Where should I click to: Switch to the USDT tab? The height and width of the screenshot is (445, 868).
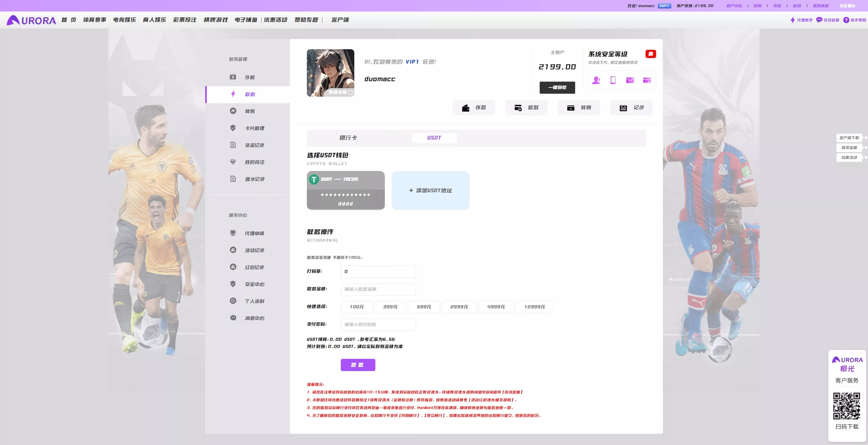434,138
